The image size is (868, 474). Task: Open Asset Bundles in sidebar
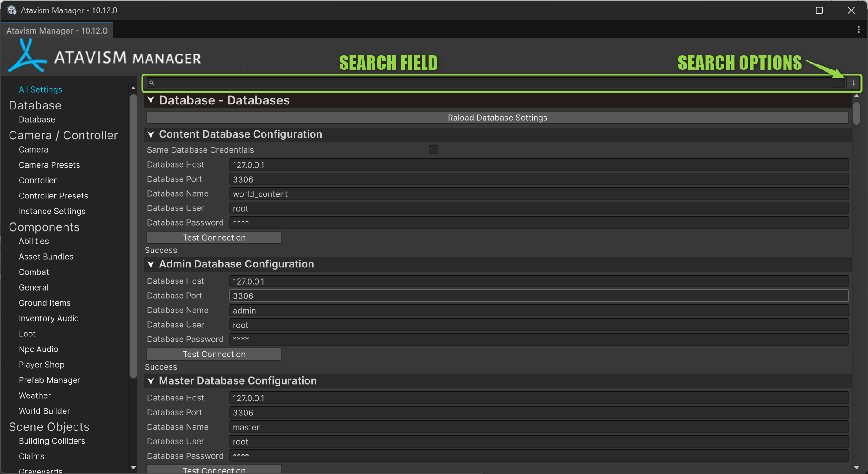click(x=46, y=257)
